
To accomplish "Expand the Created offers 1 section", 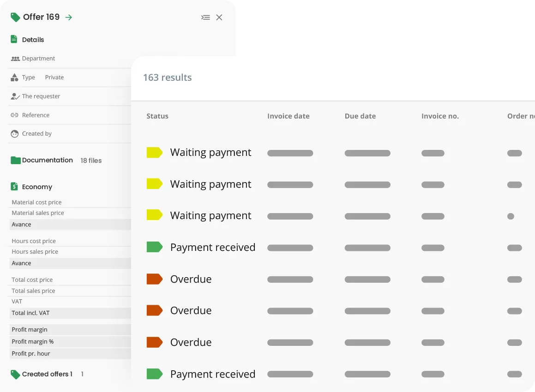I will click(x=46, y=374).
